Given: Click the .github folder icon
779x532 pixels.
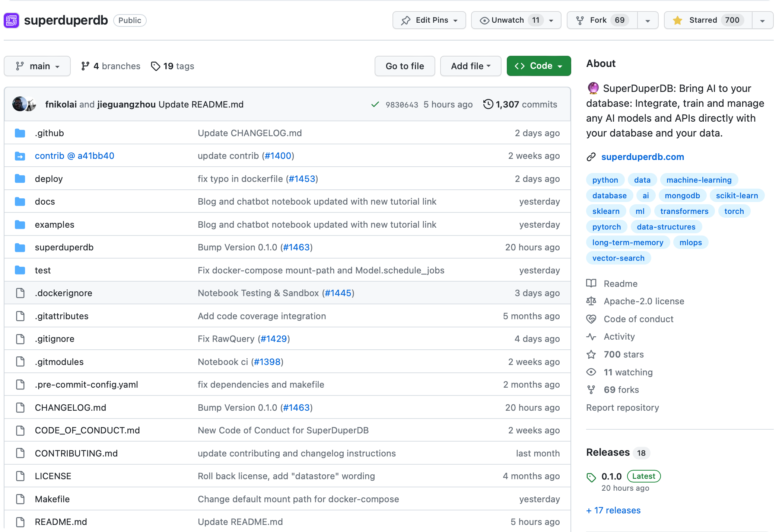Looking at the screenshot, I should click(20, 133).
